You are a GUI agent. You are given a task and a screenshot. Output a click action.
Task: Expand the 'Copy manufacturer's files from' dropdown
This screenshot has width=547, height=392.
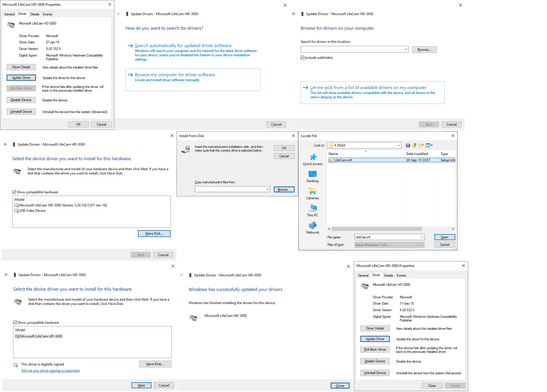[267, 189]
